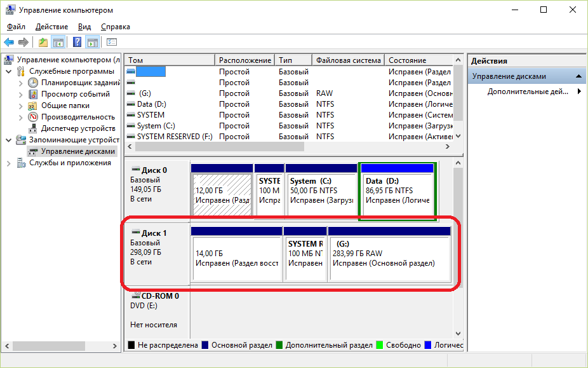Open the Вид menu

84,27
